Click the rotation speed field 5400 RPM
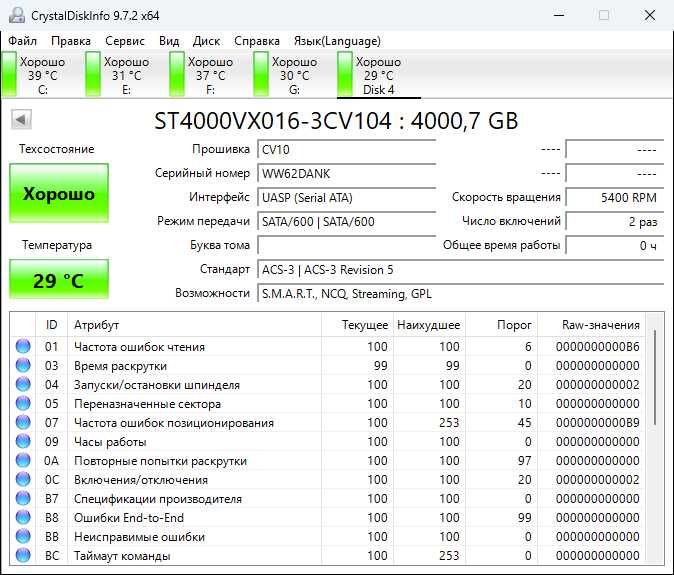 coord(615,198)
